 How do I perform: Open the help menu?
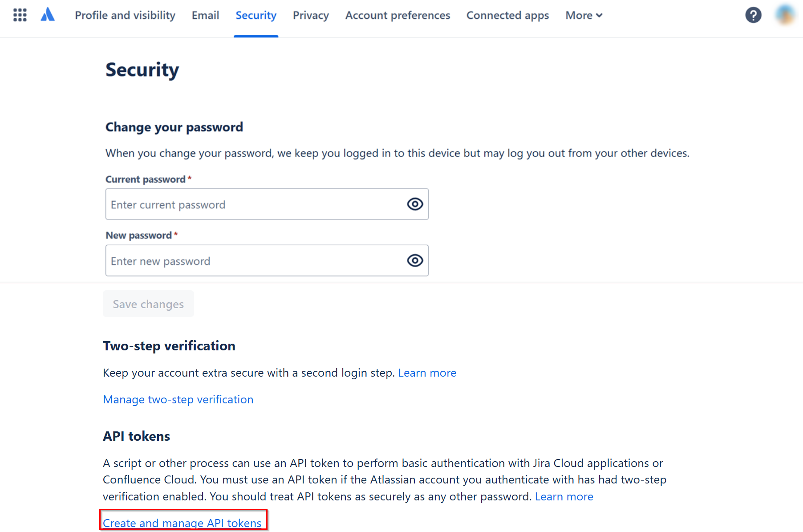[753, 15]
